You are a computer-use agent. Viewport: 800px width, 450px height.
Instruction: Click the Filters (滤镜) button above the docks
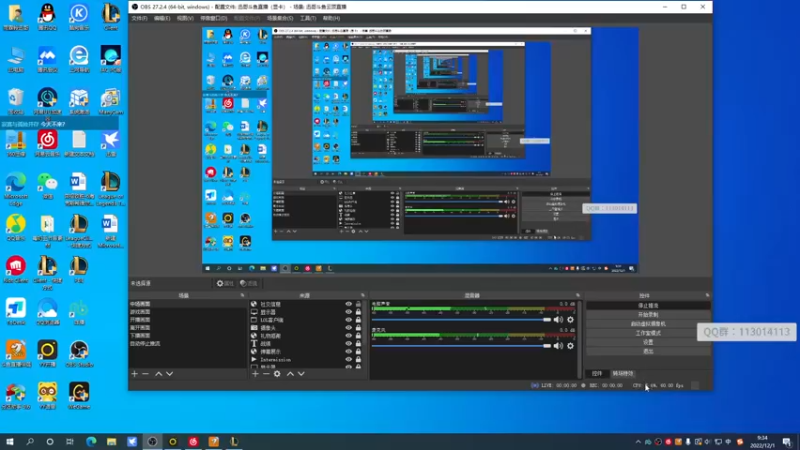[249, 284]
